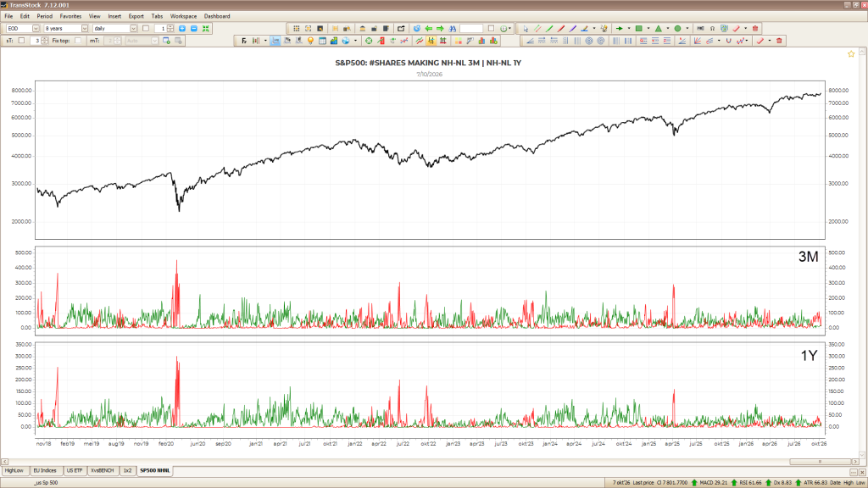Select the purple line drawing tool
This screenshot has width=868, height=488.
(x=572, y=28)
